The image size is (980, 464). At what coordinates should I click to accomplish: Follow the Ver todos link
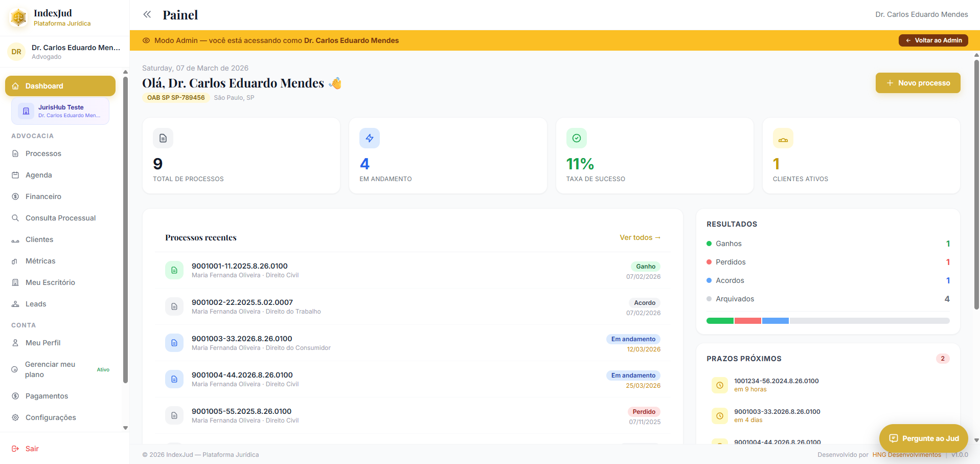(640, 237)
